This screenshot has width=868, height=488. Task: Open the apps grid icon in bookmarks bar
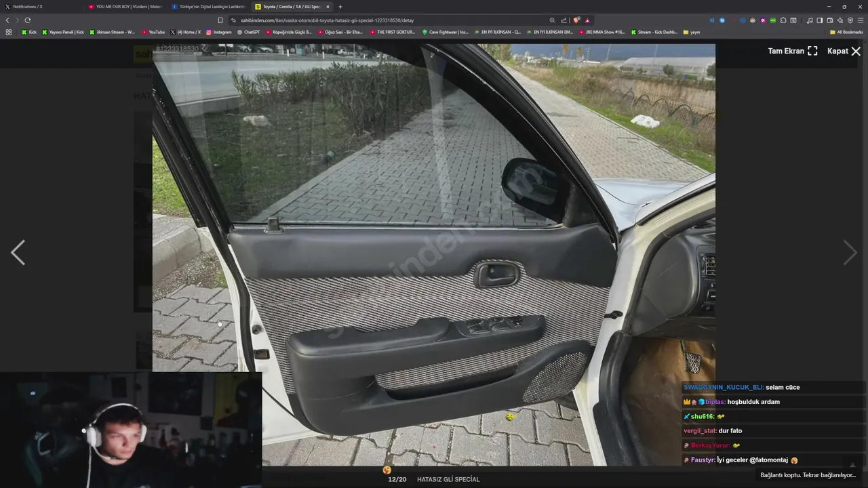coord(9,32)
